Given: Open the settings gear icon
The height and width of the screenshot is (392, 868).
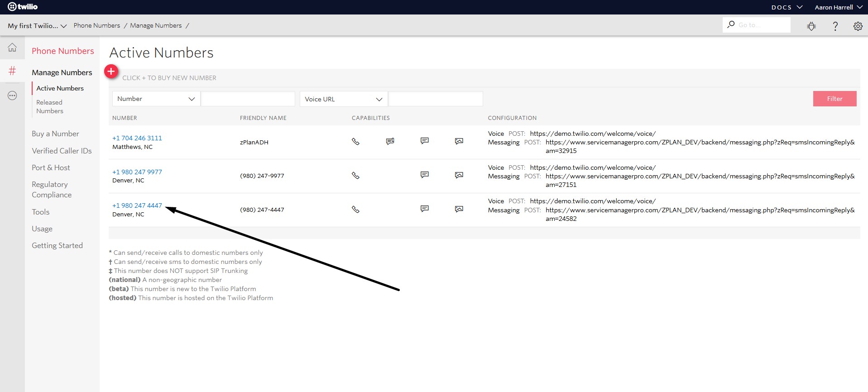Looking at the screenshot, I should pyautogui.click(x=858, y=26).
